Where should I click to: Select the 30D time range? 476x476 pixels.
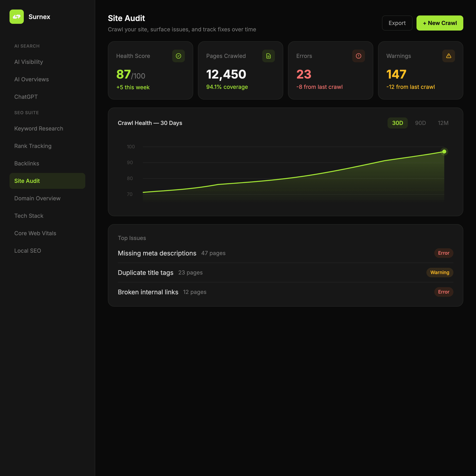(397, 123)
